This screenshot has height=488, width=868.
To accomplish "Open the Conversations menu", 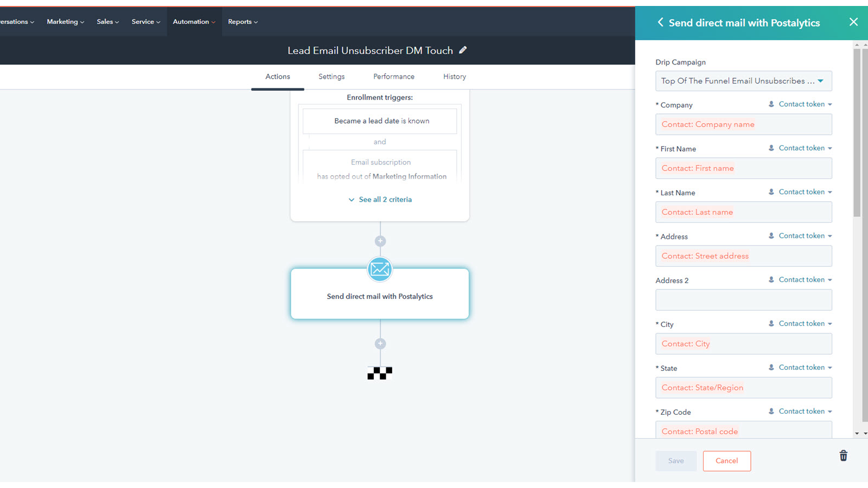I will pyautogui.click(x=17, y=22).
